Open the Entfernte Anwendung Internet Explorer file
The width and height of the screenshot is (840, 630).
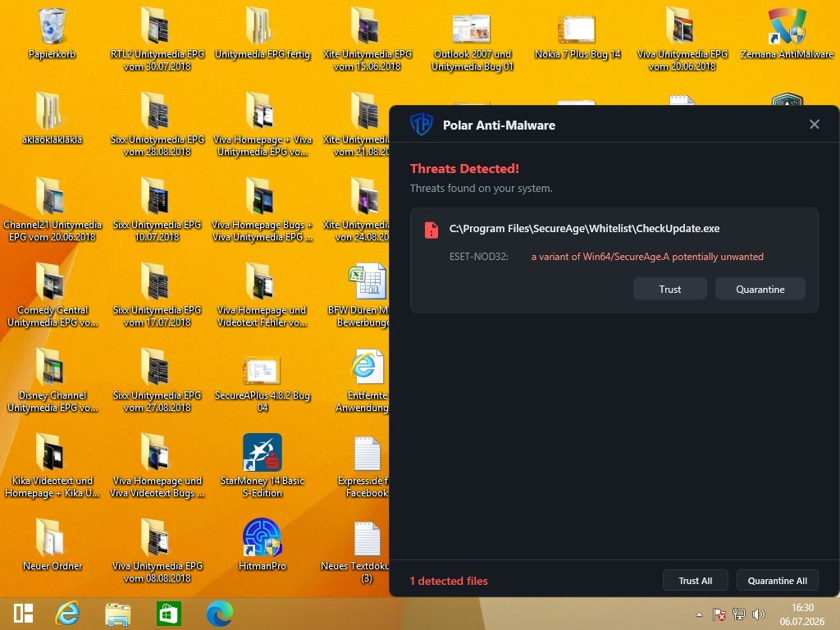point(367,367)
